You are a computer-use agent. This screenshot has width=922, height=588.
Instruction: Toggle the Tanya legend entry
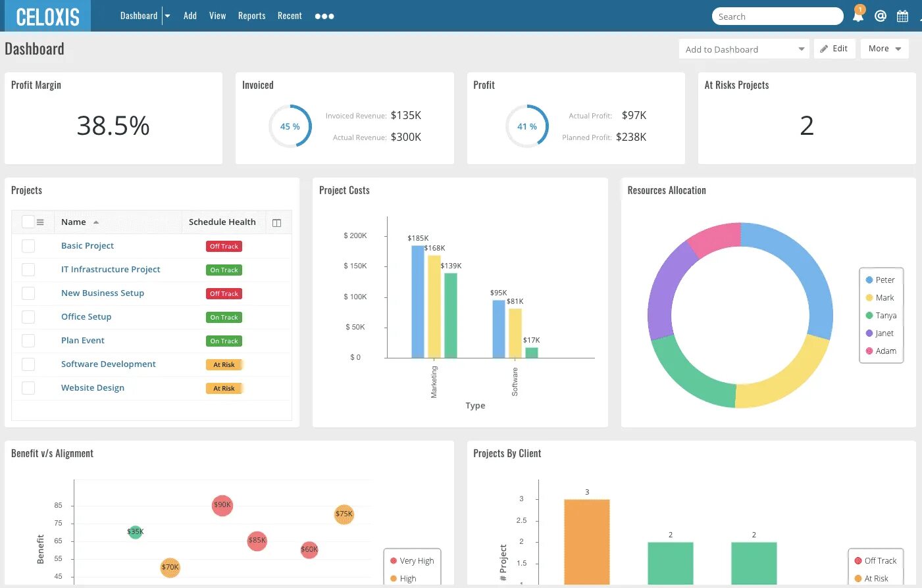881,315
